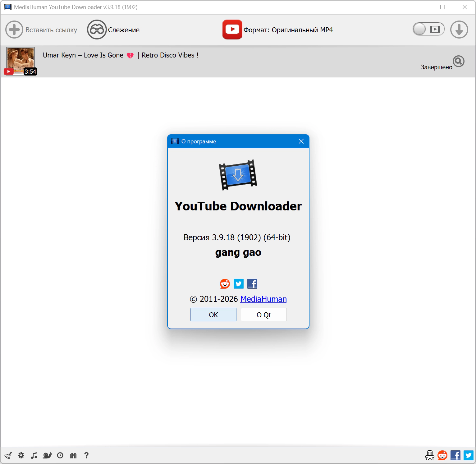Click the clock icon in the bottom bar
The height and width of the screenshot is (464, 476).
coord(60,455)
